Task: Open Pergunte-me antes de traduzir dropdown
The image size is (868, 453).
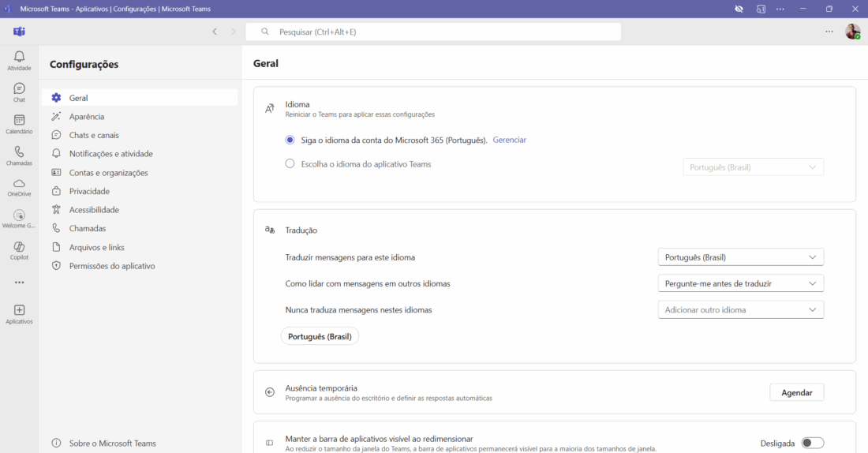Action: [x=741, y=283]
